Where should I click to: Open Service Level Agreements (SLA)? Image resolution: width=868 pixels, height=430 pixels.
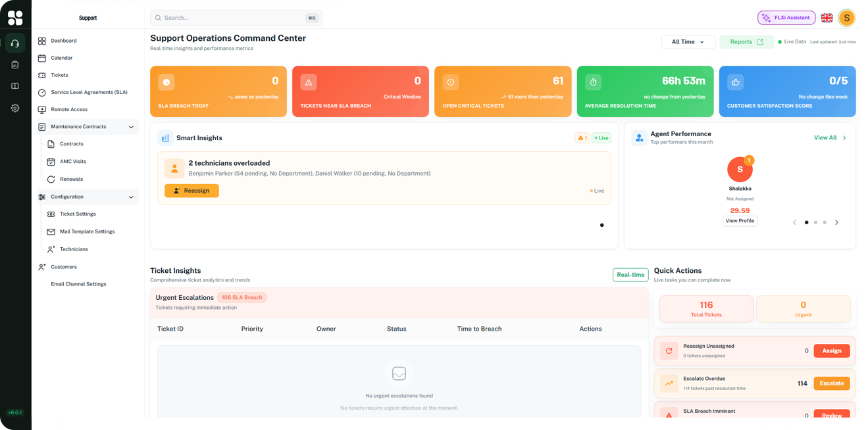(88, 92)
